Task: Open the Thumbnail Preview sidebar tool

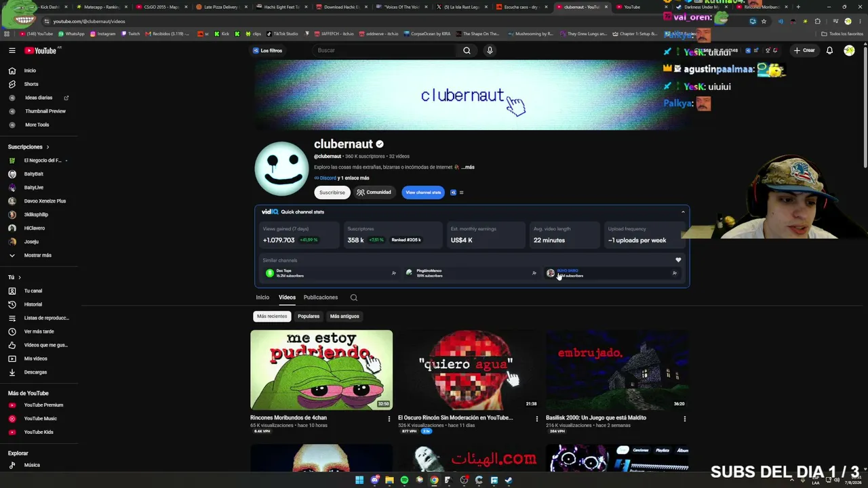Action: (x=45, y=111)
